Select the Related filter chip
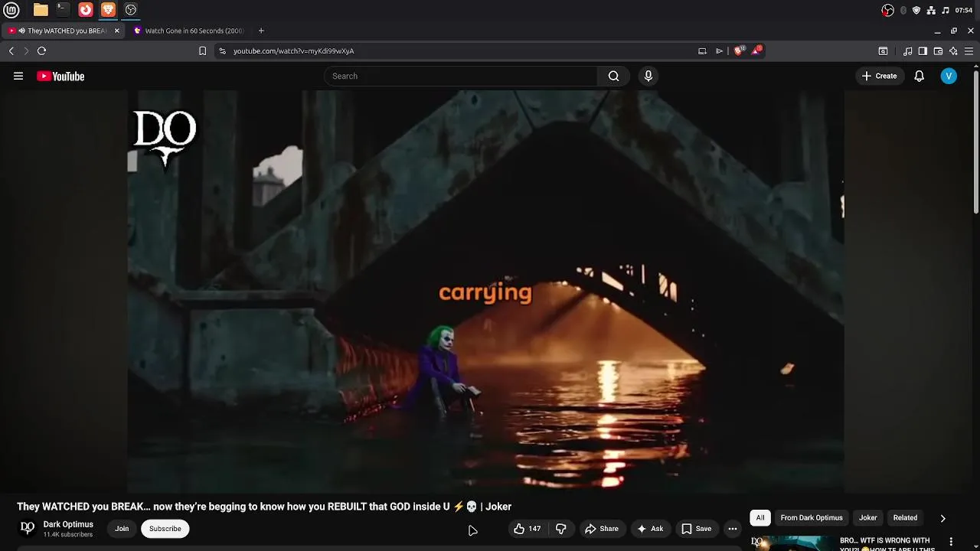Viewport: 980px width, 551px height. tap(905, 518)
